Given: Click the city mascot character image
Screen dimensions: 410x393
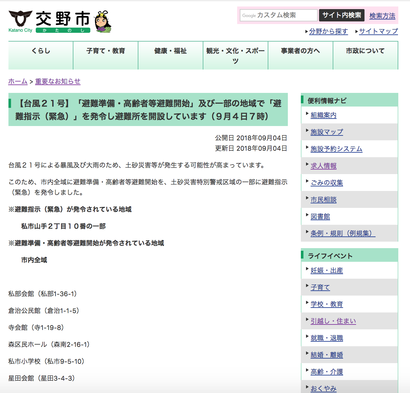Looking at the screenshot, I should coord(103,22).
